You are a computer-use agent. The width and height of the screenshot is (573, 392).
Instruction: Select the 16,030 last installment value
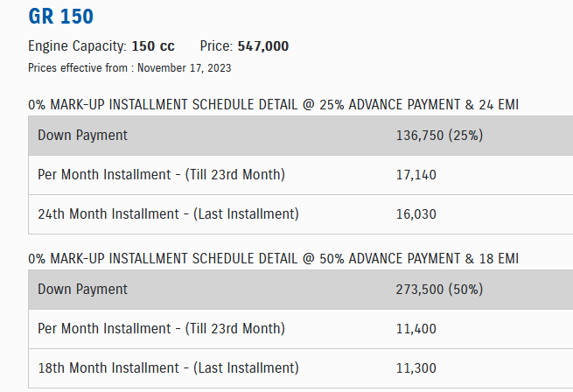[416, 214]
